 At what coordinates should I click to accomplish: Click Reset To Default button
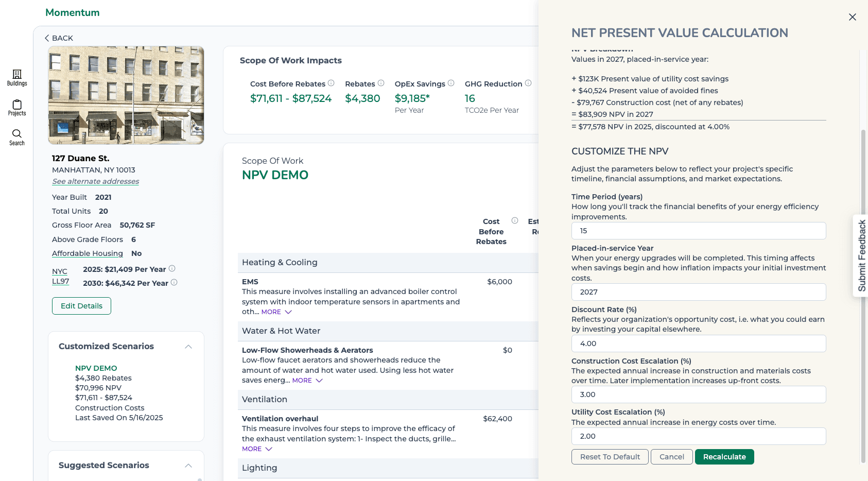[x=610, y=457]
